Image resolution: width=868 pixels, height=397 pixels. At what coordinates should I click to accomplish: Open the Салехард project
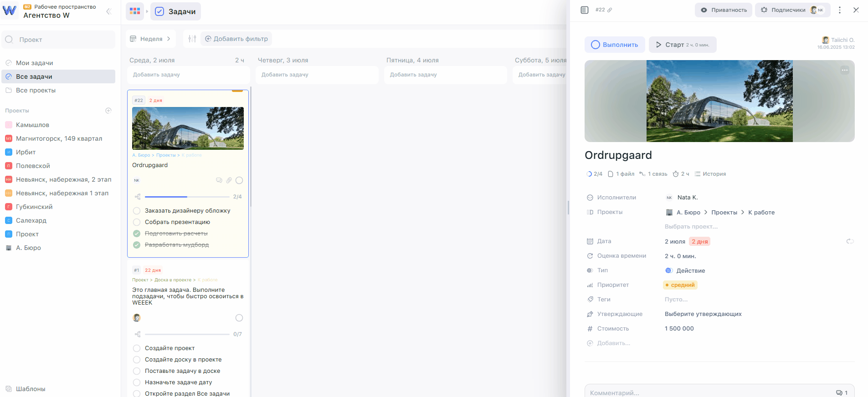pyautogui.click(x=58, y=220)
